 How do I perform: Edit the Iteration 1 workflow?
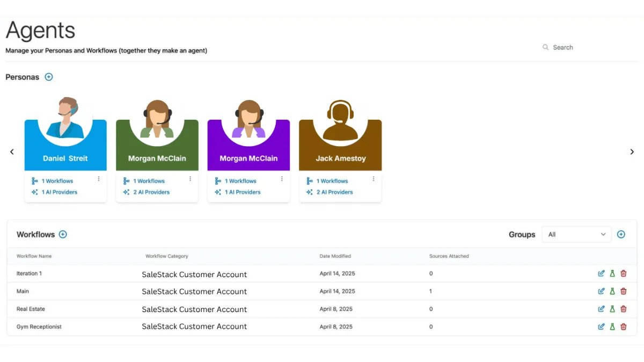click(601, 273)
